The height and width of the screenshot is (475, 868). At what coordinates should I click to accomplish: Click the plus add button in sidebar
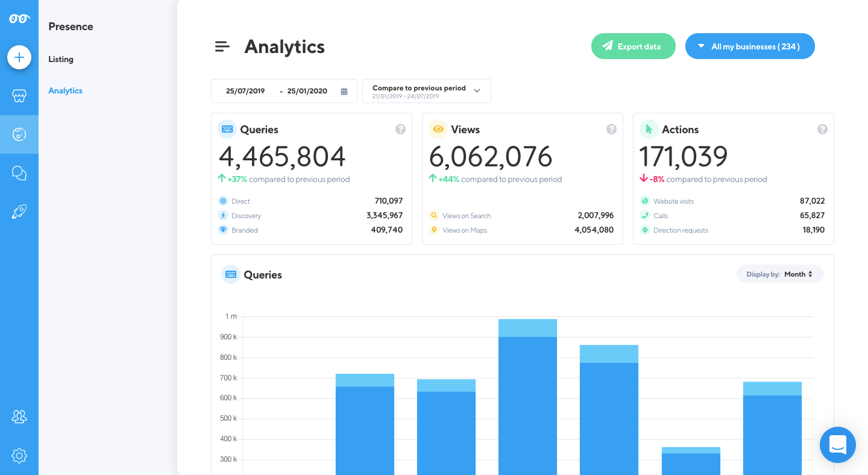(19, 57)
